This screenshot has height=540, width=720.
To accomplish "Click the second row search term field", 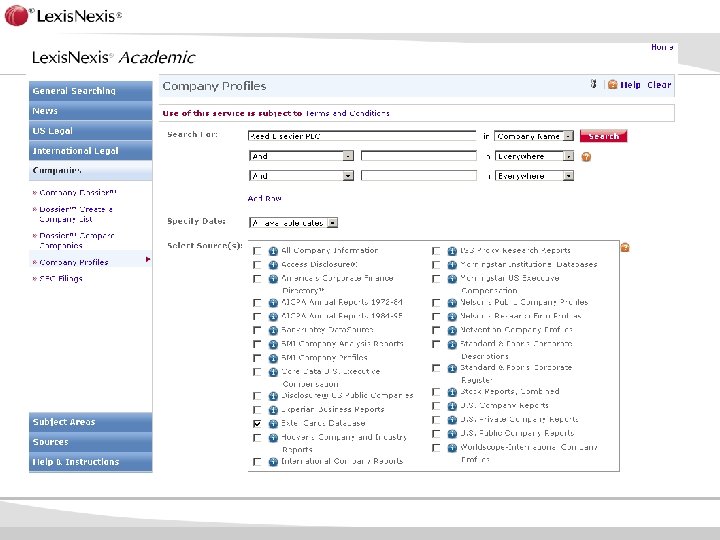I will tap(419, 156).
